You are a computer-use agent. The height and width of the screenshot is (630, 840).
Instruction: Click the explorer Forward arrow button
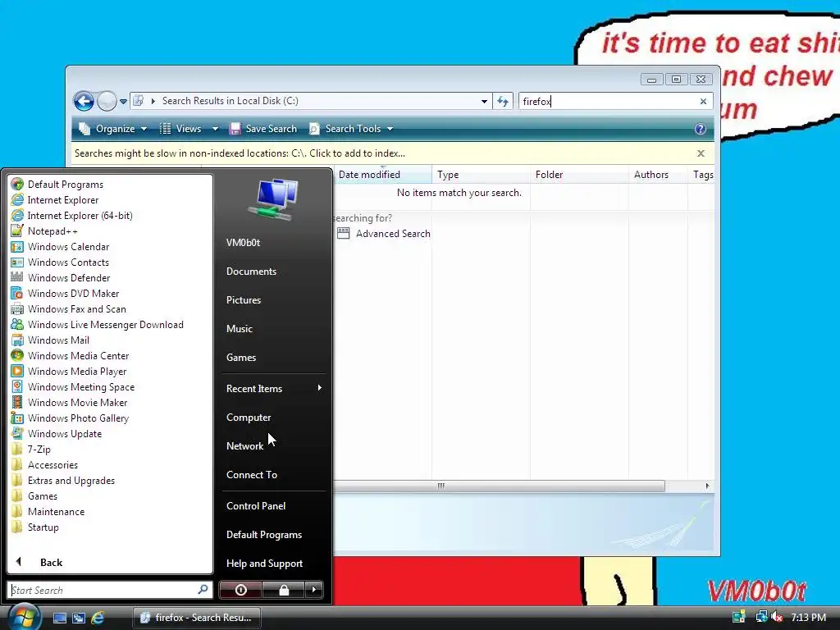point(107,101)
